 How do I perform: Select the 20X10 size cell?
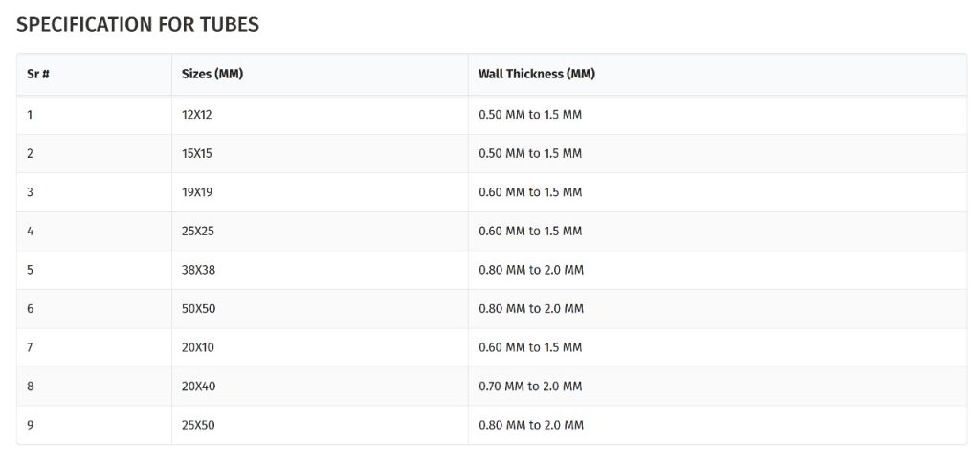(198, 347)
